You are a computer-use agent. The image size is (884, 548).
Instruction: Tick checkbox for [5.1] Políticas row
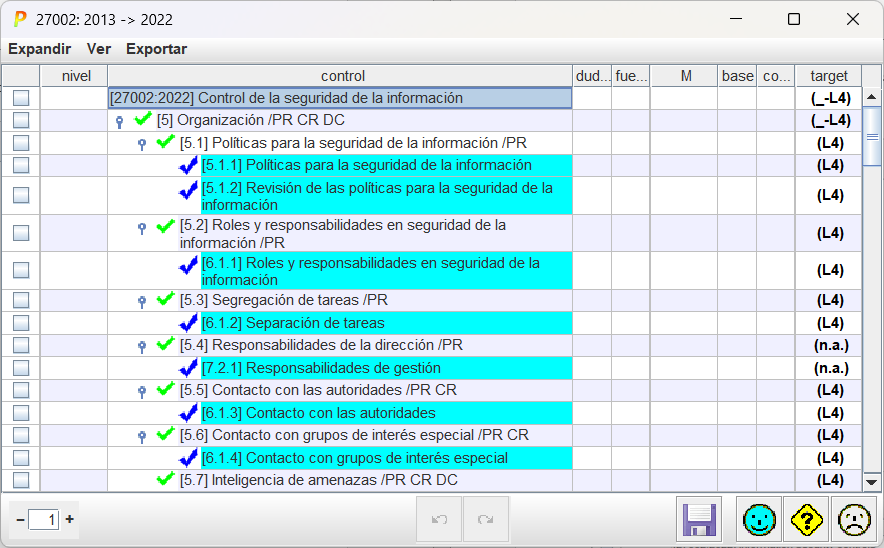[x=21, y=143]
